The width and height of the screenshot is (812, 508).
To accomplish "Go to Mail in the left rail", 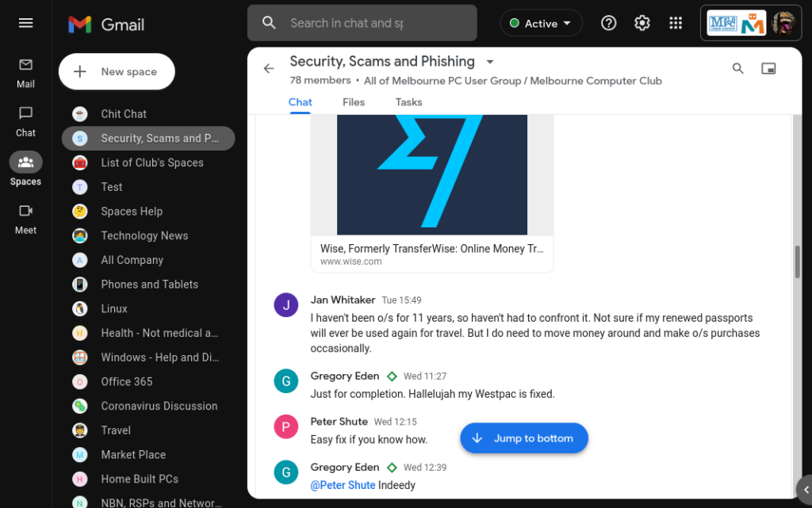I will pyautogui.click(x=25, y=74).
